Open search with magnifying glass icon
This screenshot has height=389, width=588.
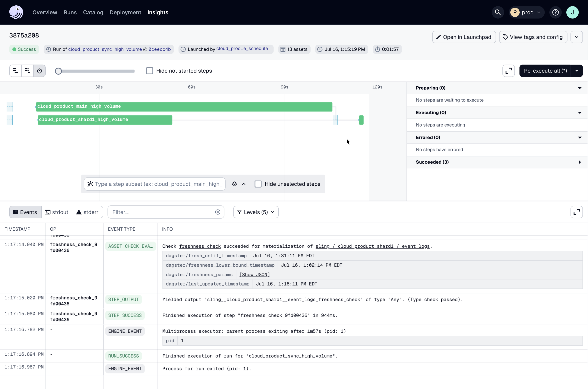click(x=497, y=12)
